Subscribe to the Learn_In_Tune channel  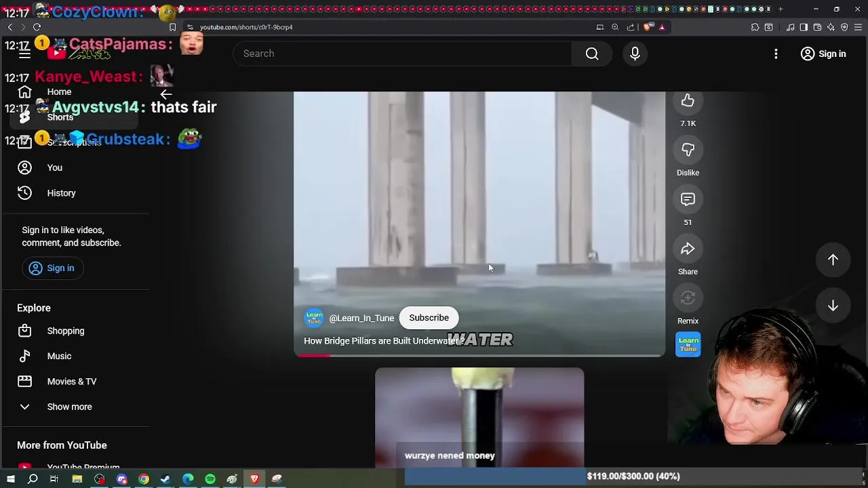pyautogui.click(x=429, y=318)
